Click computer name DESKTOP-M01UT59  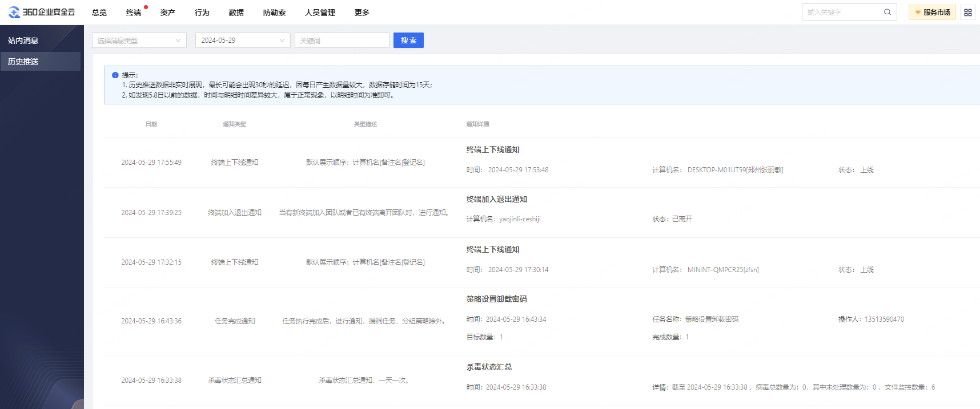[735, 170]
